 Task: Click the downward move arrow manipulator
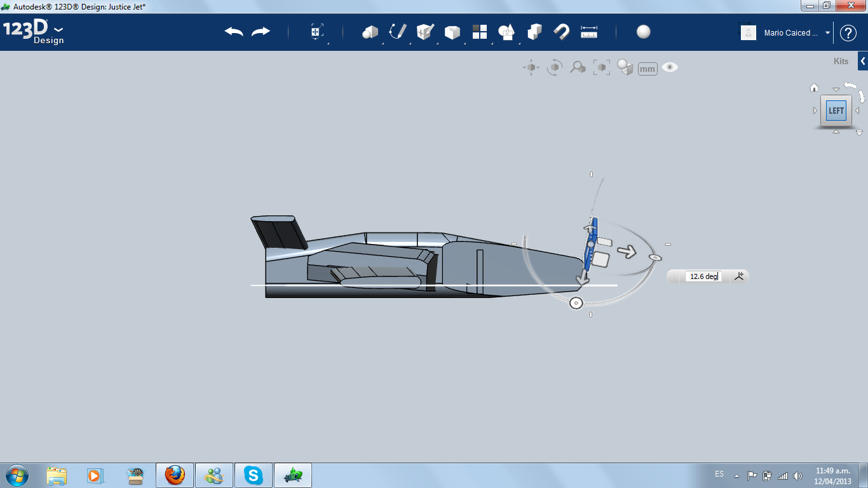click(582, 277)
